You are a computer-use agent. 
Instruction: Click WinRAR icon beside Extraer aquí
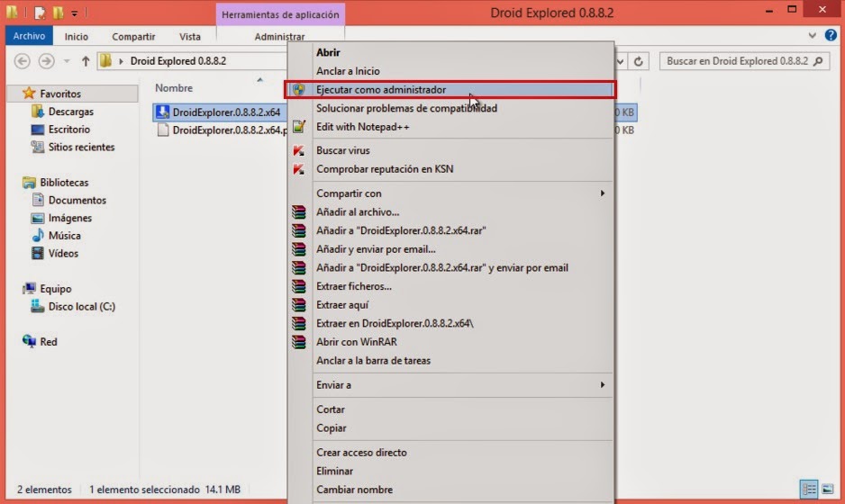click(x=298, y=305)
